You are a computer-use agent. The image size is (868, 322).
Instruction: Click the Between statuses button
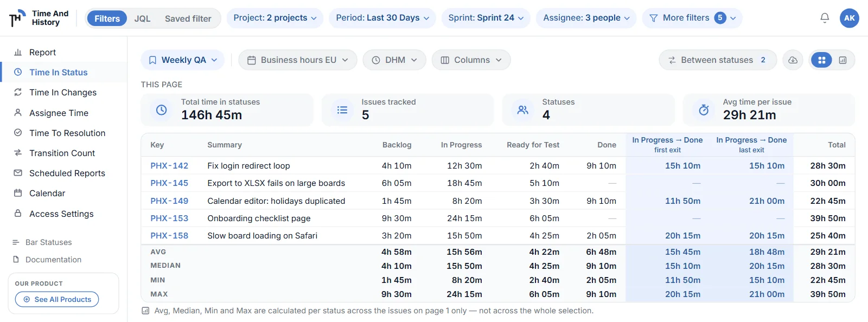[x=718, y=60]
